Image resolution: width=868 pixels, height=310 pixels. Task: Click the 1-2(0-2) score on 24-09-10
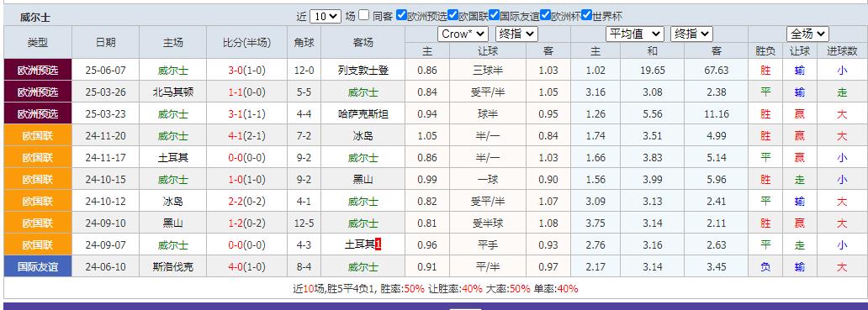click(x=247, y=223)
